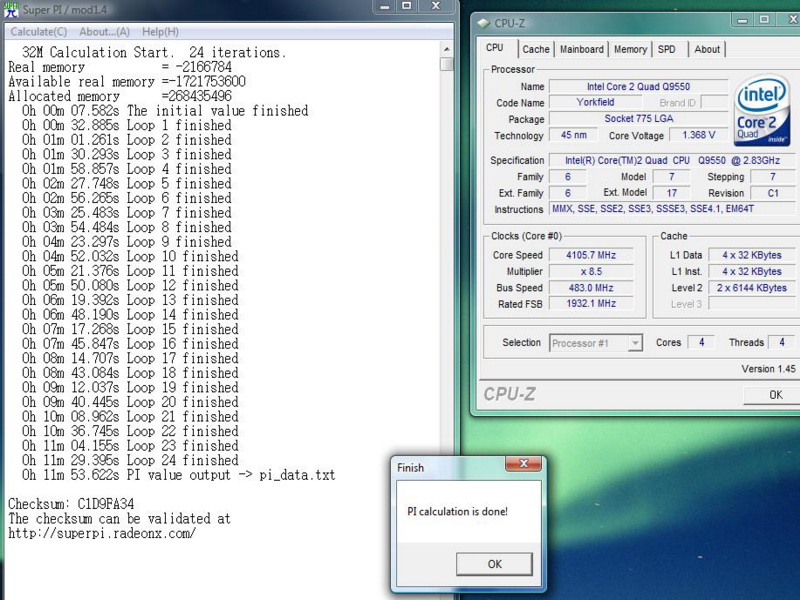
Task: Select the CPU tab in CPU-Z
Action: [x=494, y=48]
